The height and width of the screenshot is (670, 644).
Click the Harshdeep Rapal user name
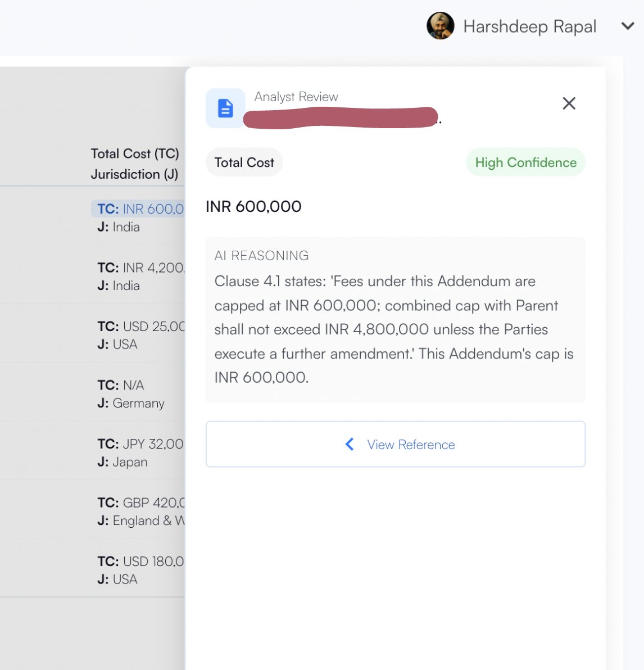(529, 26)
